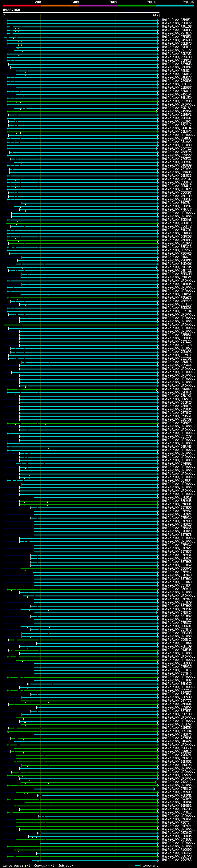Click the green UniRef100_Q8MUE9 alignment bar

coord(82,223)
